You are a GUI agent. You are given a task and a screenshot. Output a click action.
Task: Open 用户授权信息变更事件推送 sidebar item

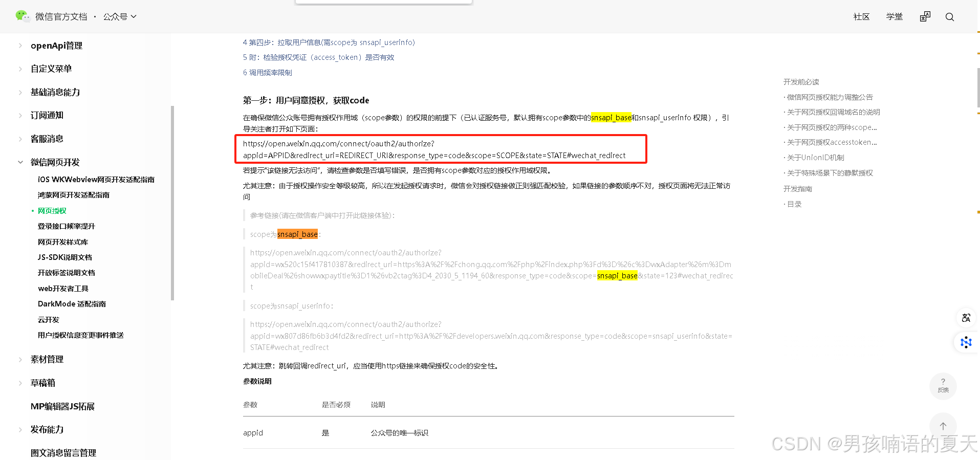pos(80,335)
